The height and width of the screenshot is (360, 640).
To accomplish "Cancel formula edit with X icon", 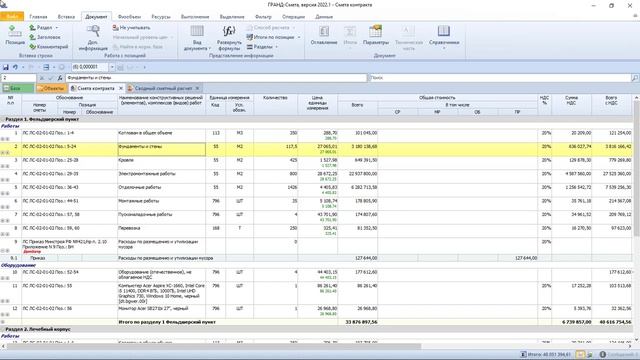I will [x=42, y=78].
